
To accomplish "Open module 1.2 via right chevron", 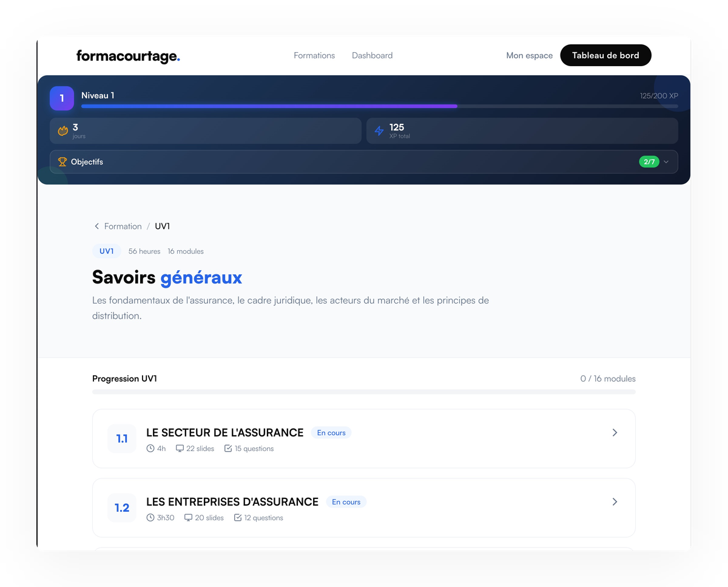I will click(x=615, y=502).
